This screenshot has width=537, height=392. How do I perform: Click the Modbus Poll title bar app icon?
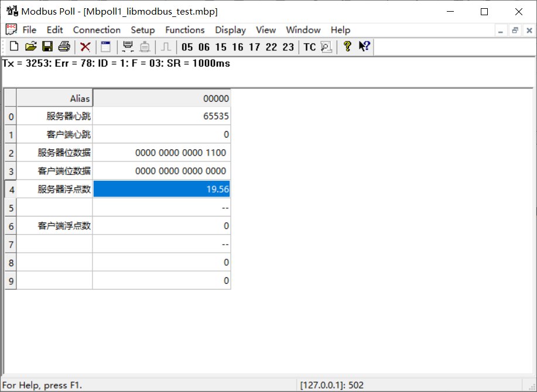point(12,11)
